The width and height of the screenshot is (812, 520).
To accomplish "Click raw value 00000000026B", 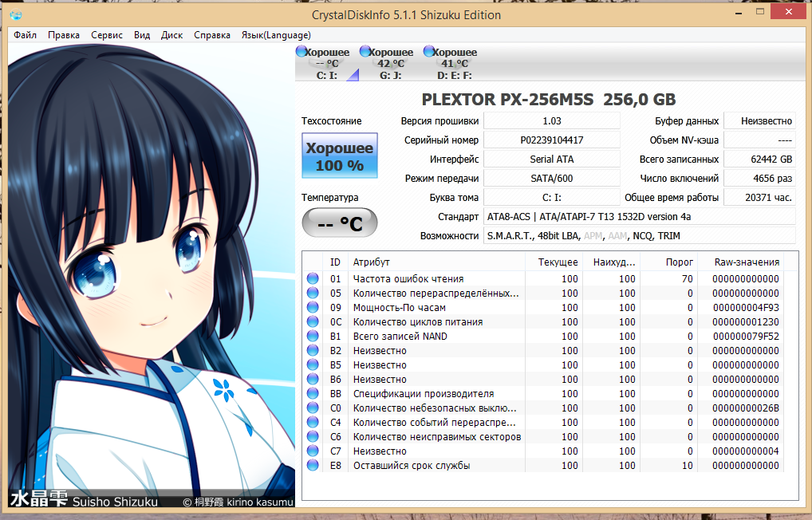I will pos(746,408).
